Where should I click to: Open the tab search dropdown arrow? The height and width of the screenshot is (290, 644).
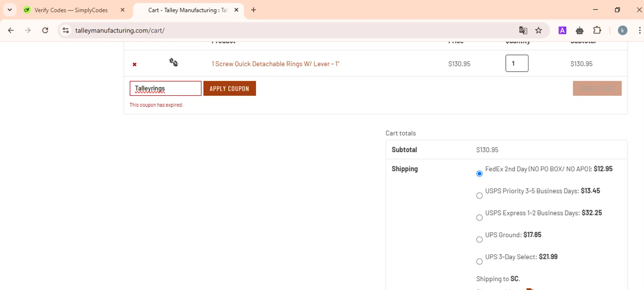(x=9, y=10)
